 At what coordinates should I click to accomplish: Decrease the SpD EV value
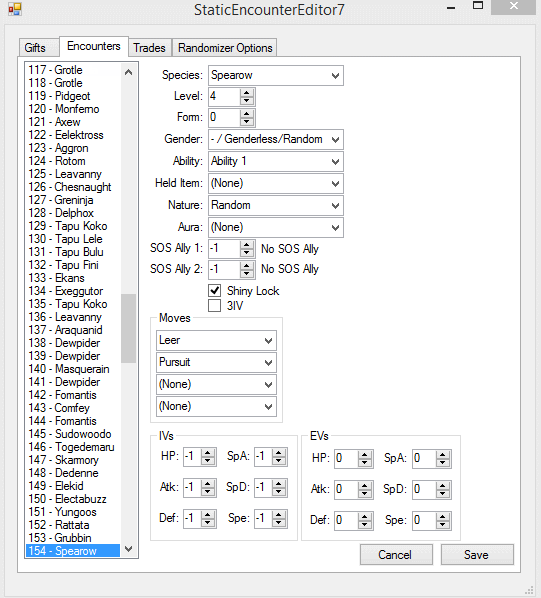443,494
